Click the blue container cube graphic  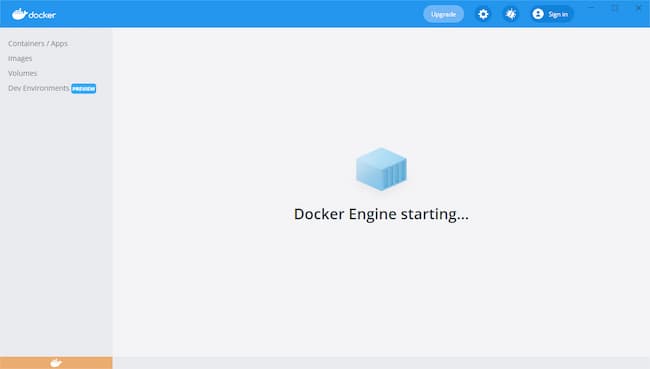coord(381,169)
